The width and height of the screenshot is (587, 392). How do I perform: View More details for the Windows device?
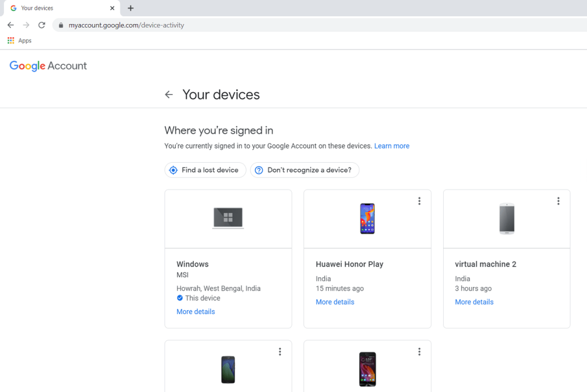pyautogui.click(x=195, y=312)
